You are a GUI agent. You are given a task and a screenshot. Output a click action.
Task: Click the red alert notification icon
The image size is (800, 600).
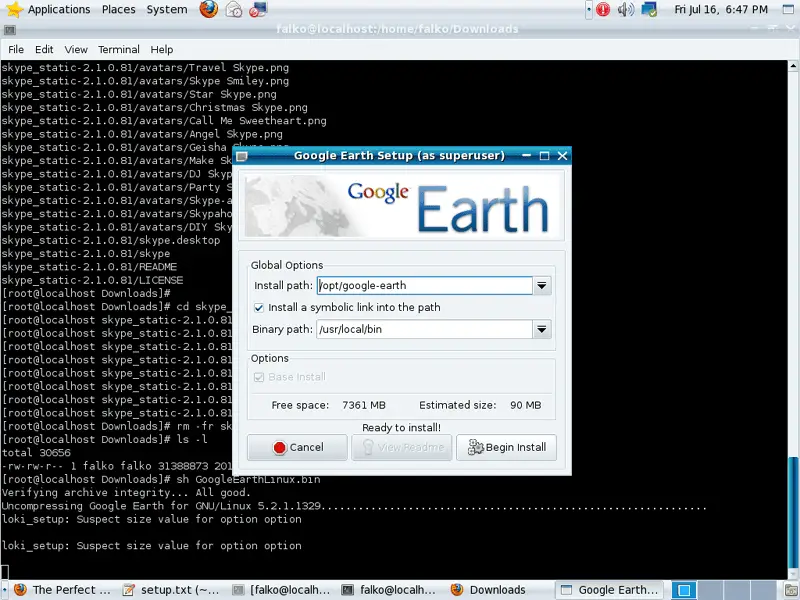point(603,9)
